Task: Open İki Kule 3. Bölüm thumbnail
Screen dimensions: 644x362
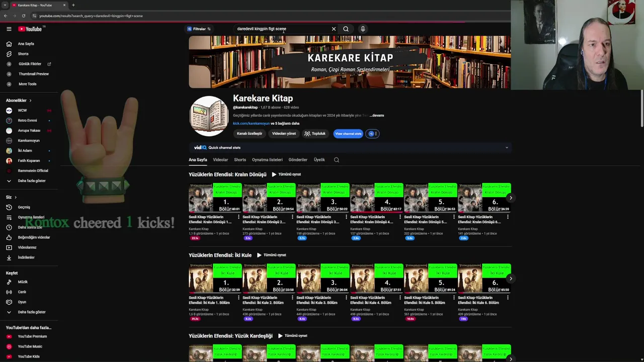Action: pos(323,279)
